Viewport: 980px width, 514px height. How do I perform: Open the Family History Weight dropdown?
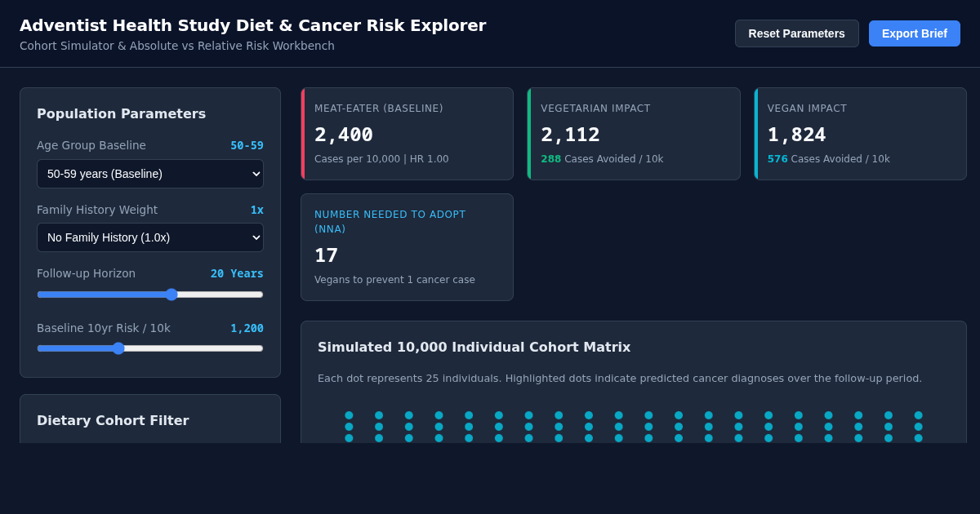coord(150,237)
